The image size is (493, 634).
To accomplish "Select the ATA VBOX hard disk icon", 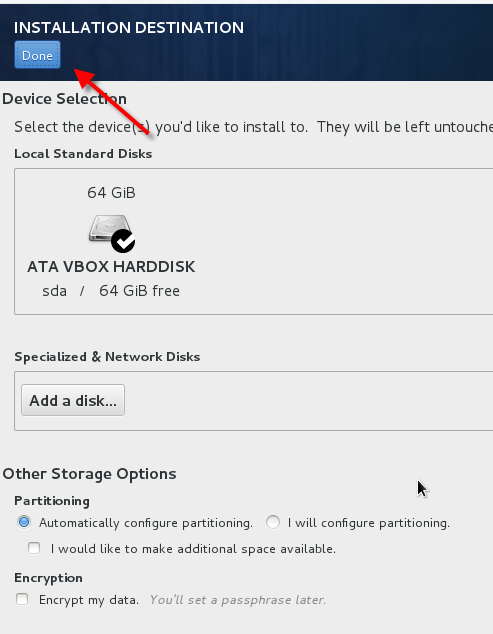I will click(x=110, y=230).
